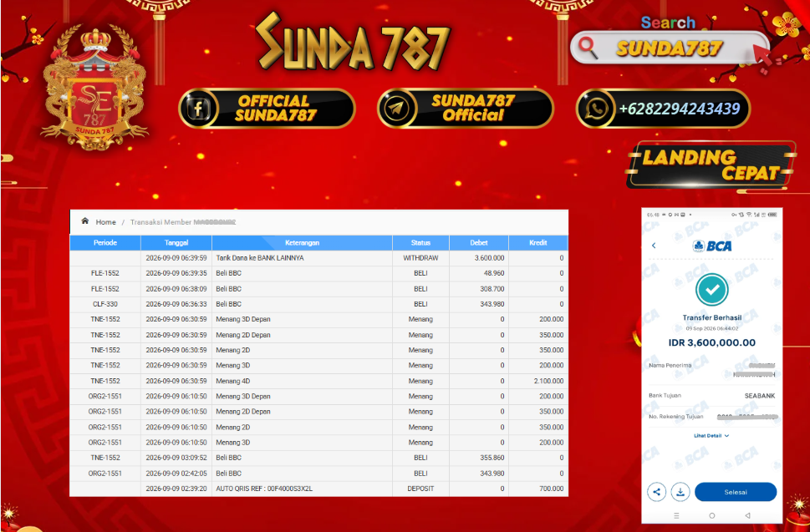
Task: Click date 2026-09-09 06:39:35
Action: click(176, 273)
